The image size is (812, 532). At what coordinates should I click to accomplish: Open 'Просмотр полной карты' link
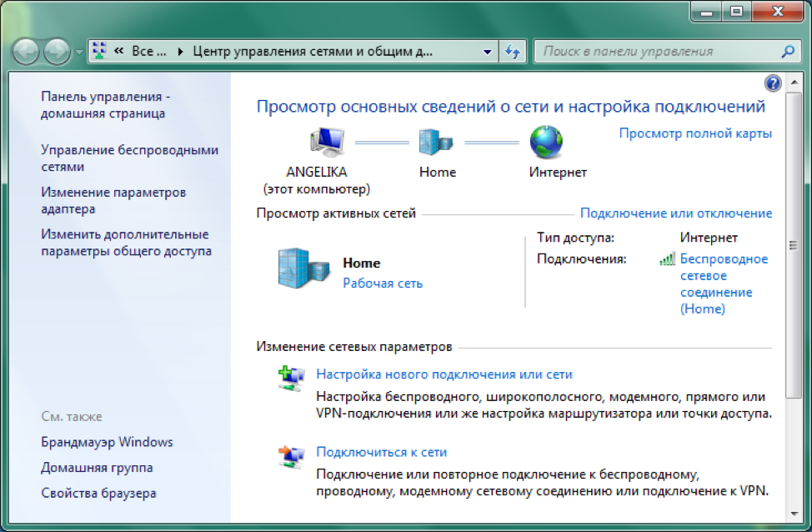(x=695, y=133)
